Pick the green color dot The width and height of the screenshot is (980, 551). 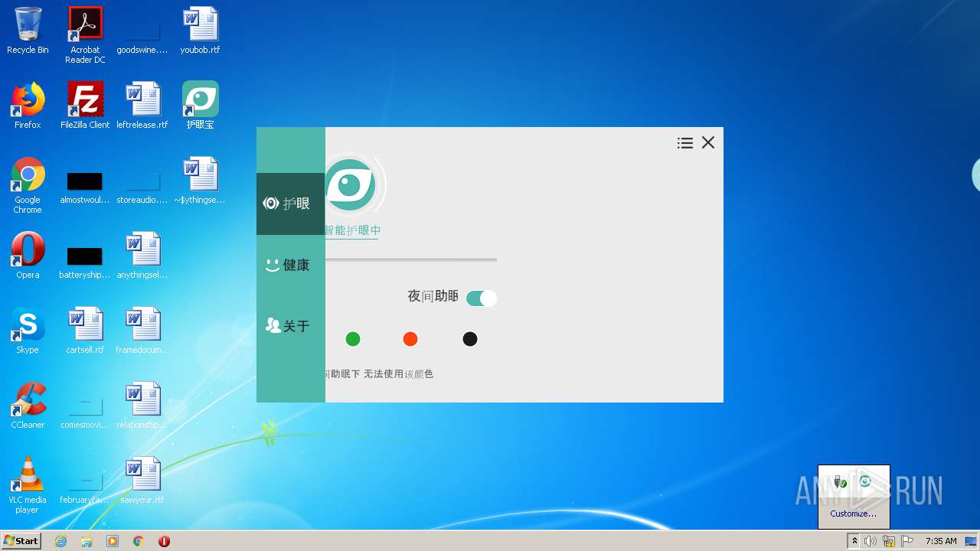pos(353,339)
